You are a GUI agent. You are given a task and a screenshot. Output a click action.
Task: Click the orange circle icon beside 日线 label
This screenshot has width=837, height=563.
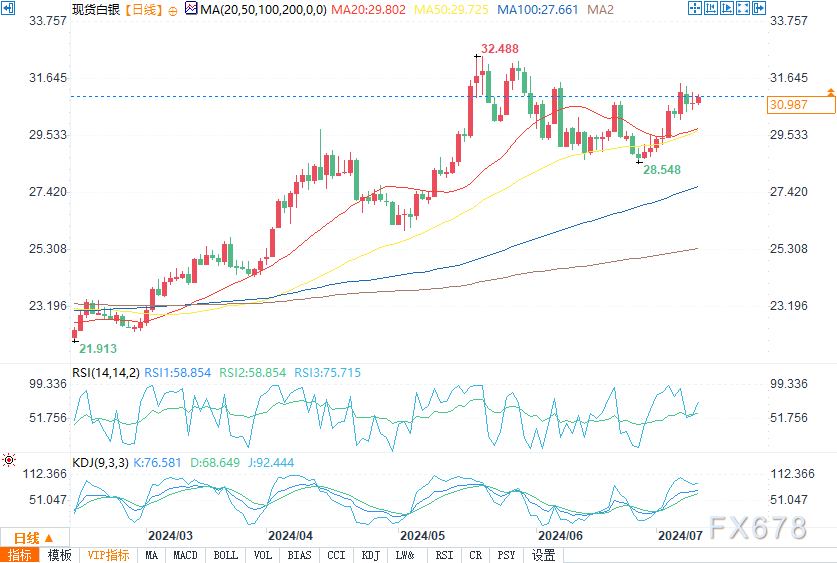pos(172,11)
